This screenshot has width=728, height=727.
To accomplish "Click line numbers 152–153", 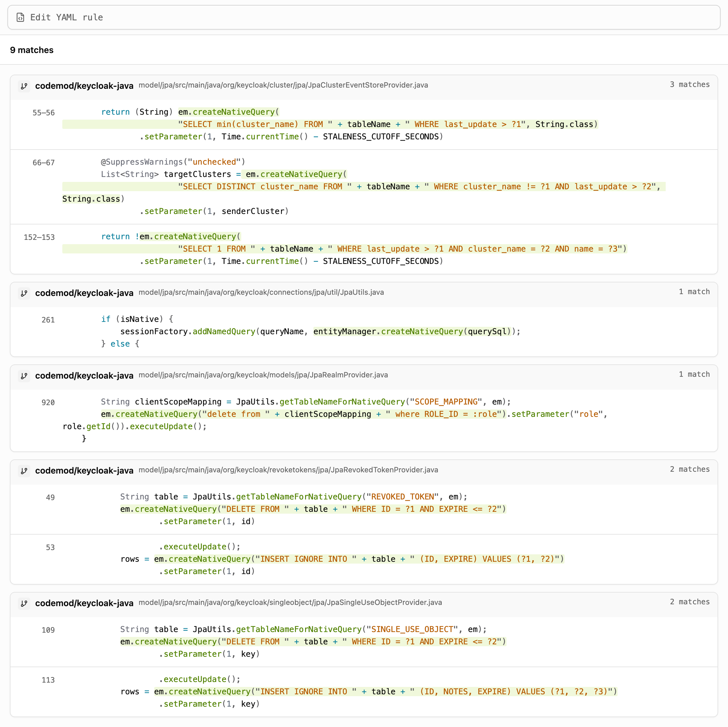I will tap(39, 237).
